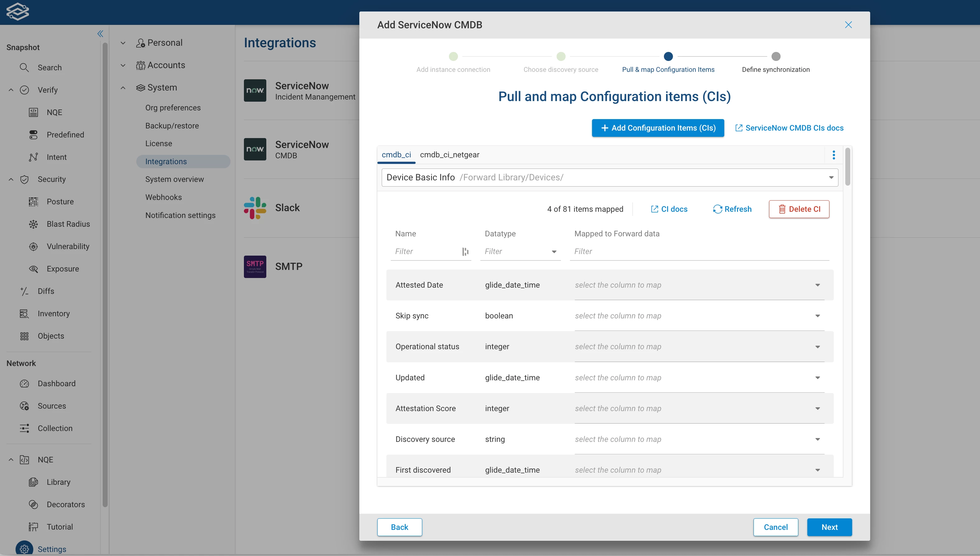Open the Datatype filter dropdown
This screenshot has width=980, height=556.
click(553, 252)
